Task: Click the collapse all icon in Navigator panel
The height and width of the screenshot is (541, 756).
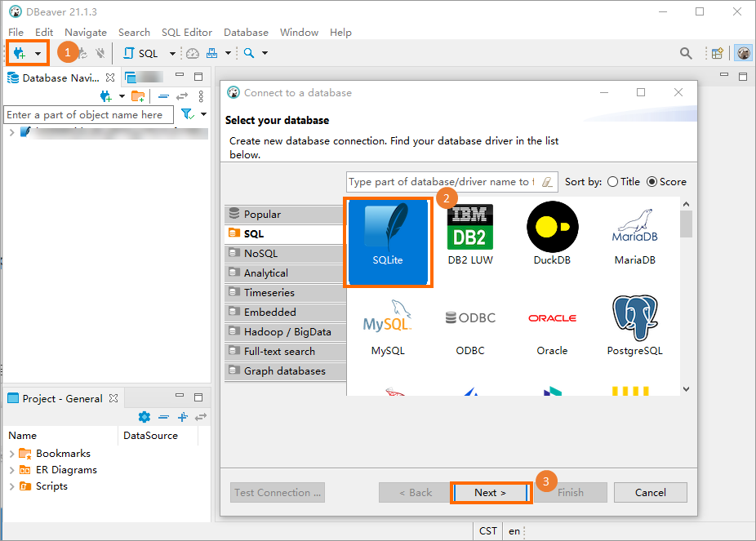Action: click(163, 96)
